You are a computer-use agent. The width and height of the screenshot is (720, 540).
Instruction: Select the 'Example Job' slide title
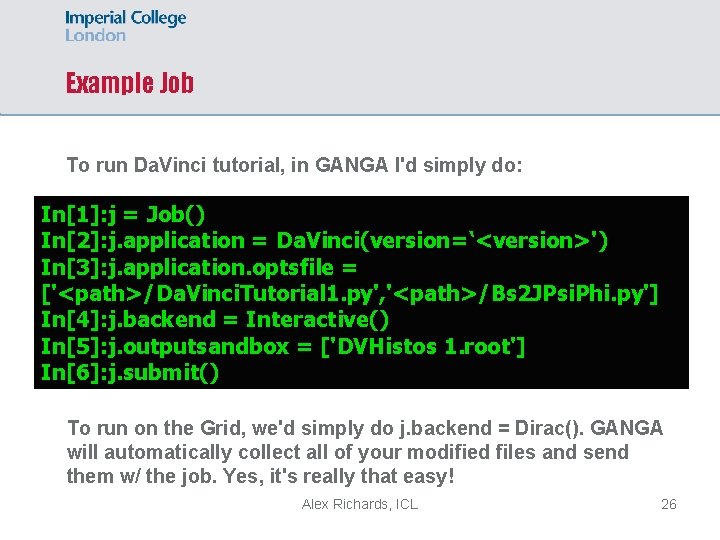tap(130, 83)
